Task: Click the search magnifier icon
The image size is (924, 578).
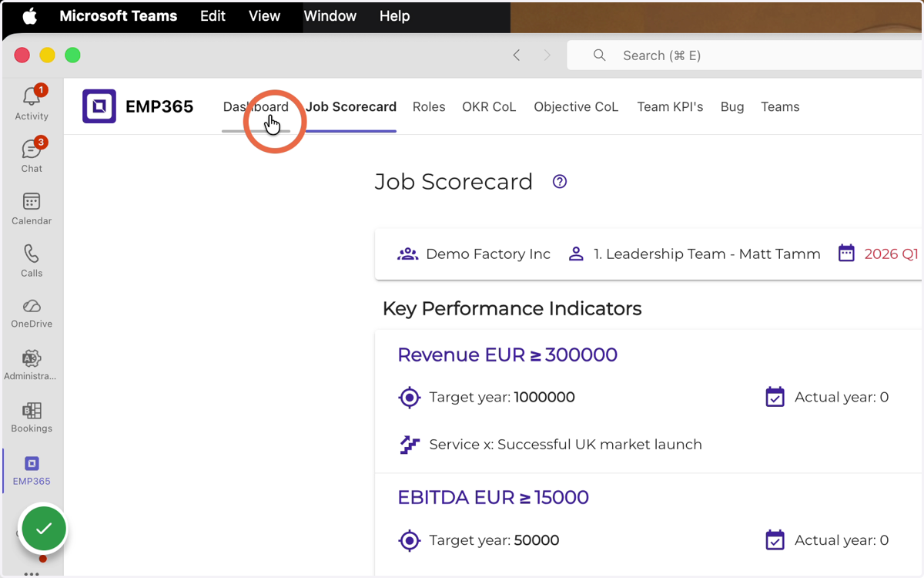Action: [599, 55]
